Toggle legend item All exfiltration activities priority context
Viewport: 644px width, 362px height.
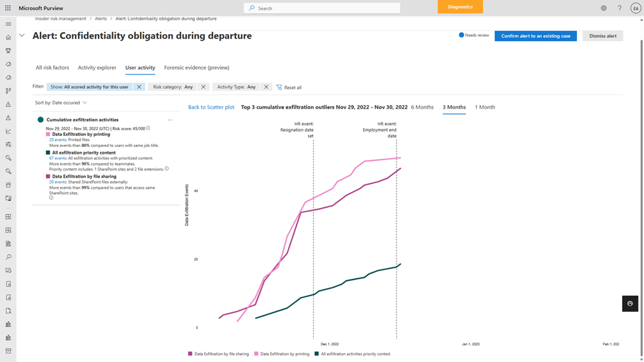tap(353, 354)
